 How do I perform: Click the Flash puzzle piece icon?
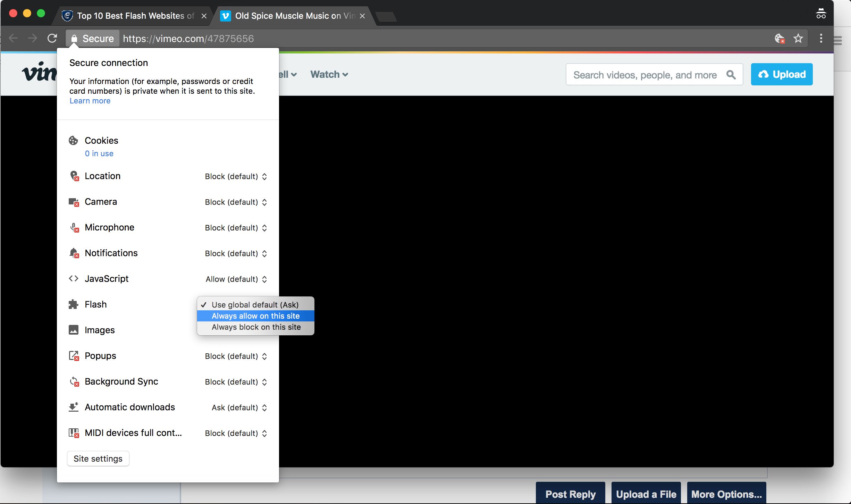[73, 304]
